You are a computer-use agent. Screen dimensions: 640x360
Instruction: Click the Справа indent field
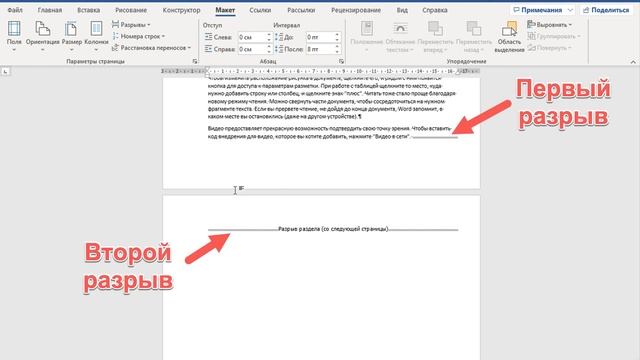(x=252, y=49)
